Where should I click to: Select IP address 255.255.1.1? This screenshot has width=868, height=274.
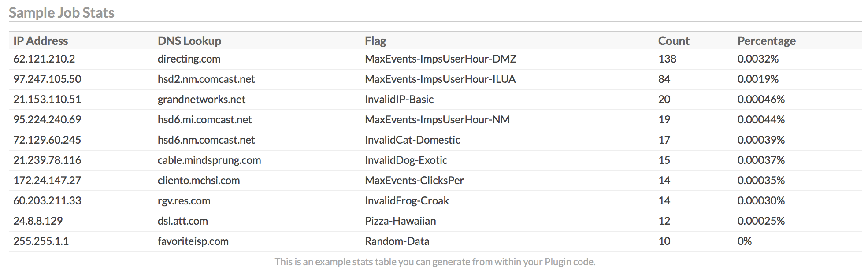coord(41,241)
